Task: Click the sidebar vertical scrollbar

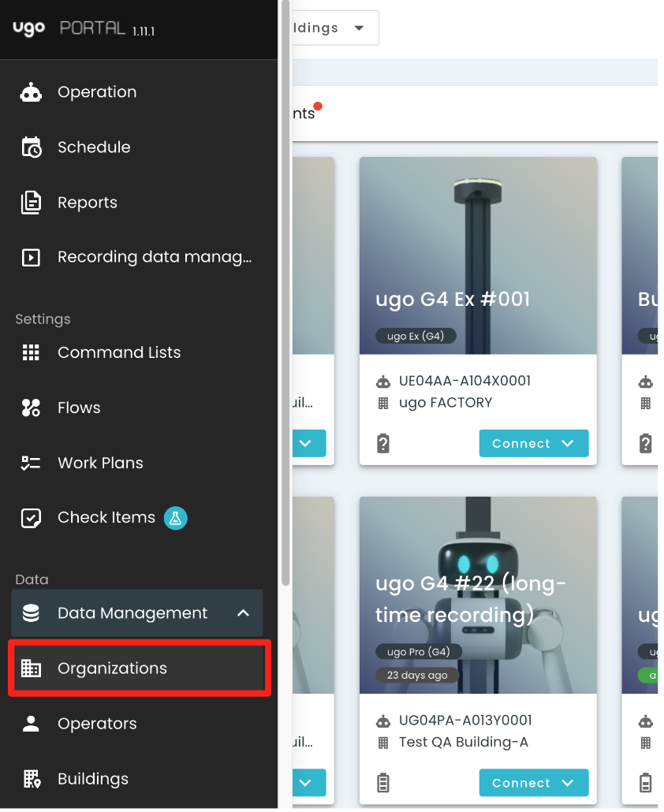Action: click(285, 292)
